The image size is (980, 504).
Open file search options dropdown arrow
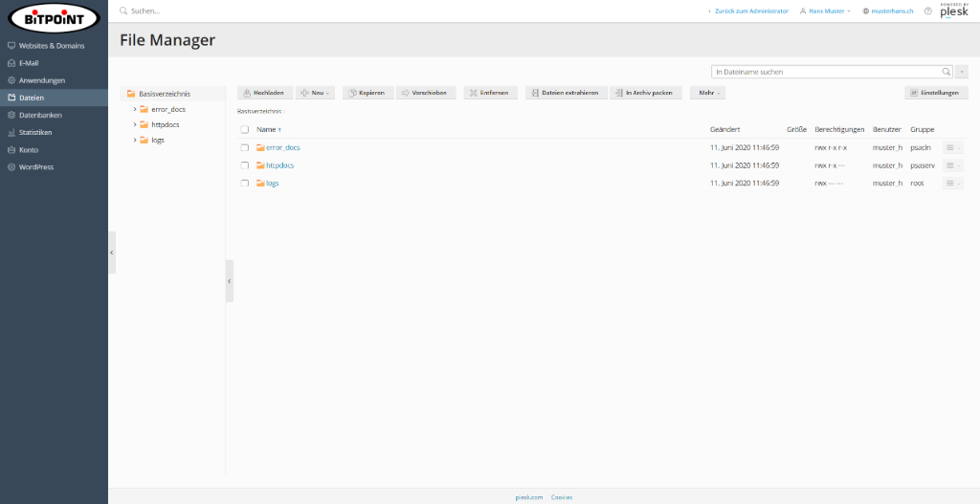tap(962, 72)
